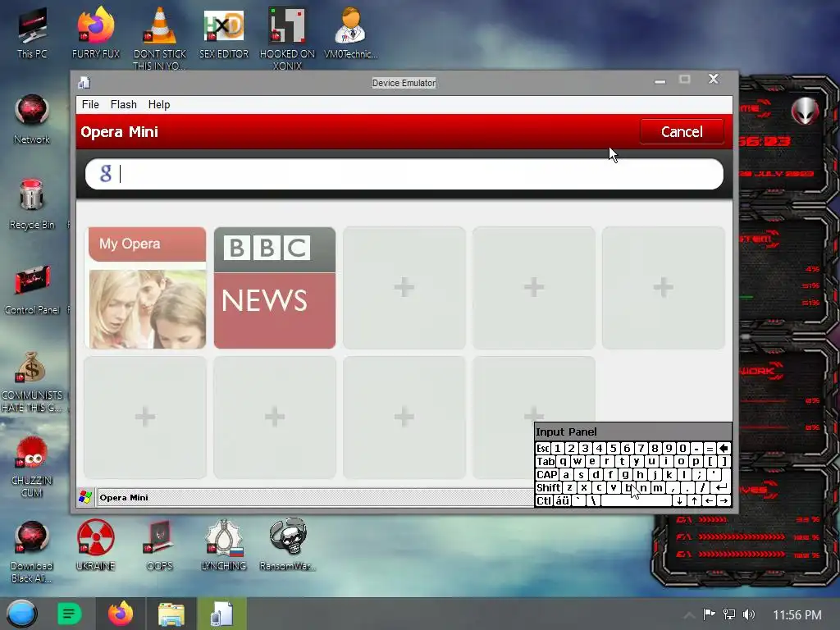This screenshot has width=840, height=630.
Task: Tap the Esc key on the Input Panel
Action: pos(543,449)
